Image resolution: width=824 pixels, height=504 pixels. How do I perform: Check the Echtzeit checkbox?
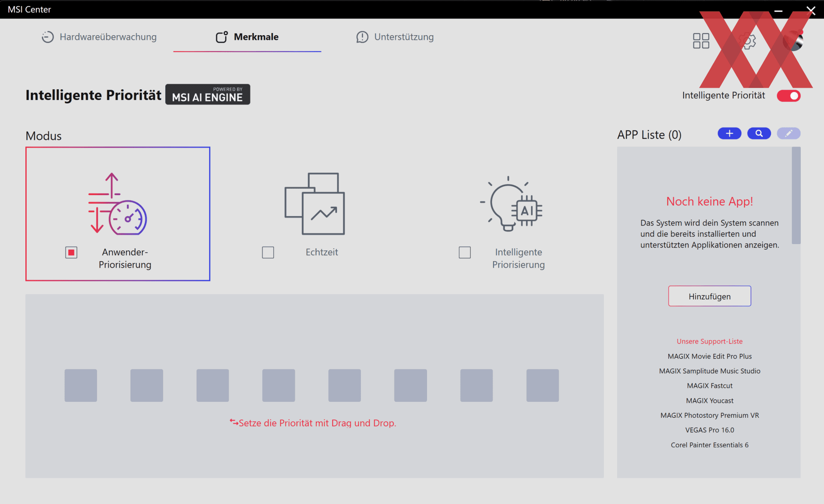268,252
